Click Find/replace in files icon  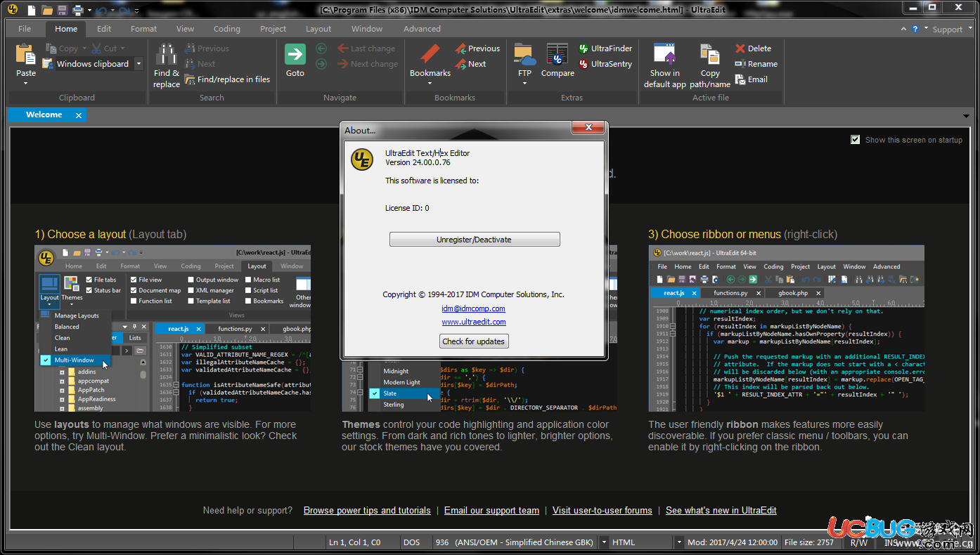click(227, 79)
